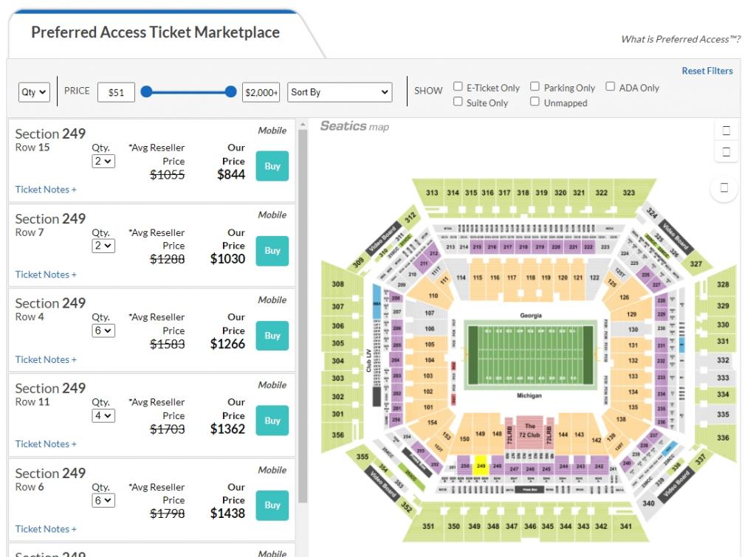Click the What is Preferred Access link
The width and height of the screenshot is (756, 557).
(x=680, y=39)
